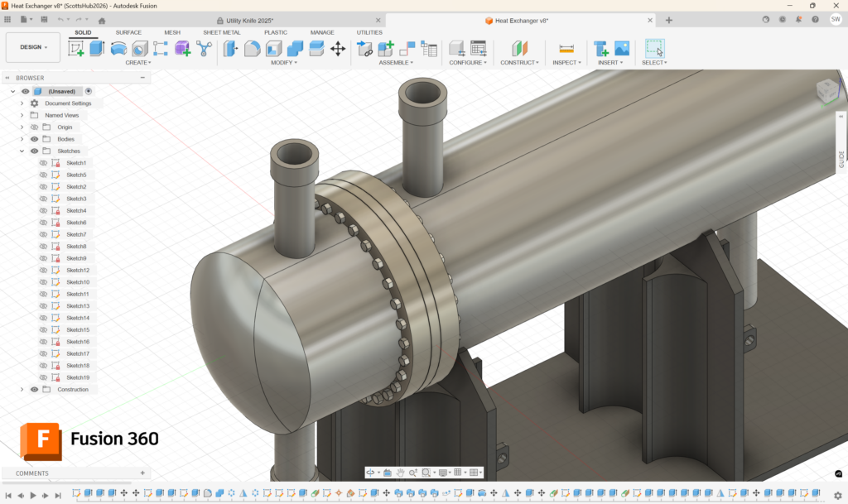The width and height of the screenshot is (848, 504).
Task: Expand the Construction folder
Action: coord(22,389)
